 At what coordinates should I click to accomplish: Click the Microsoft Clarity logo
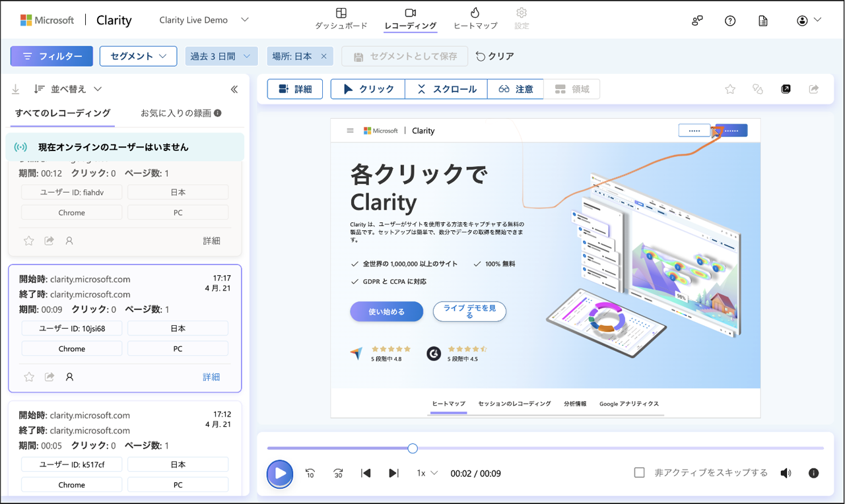coord(76,20)
